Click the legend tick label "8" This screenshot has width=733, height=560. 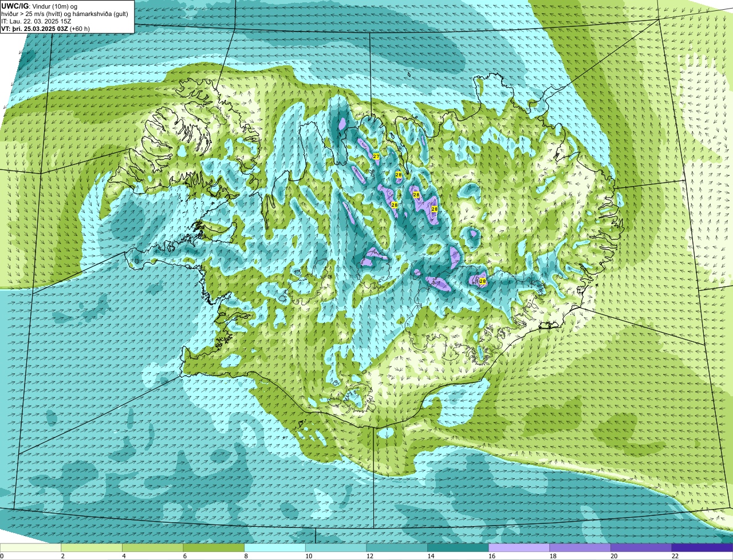(246, 556)
